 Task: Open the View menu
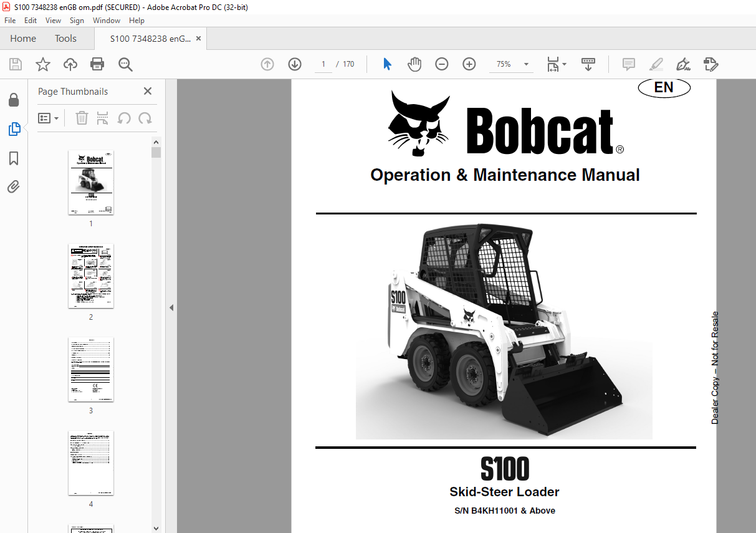(53, 21)
